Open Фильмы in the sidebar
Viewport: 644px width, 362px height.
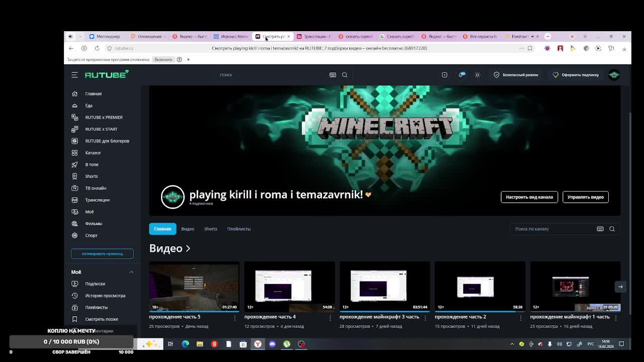(x=94, y=224)
